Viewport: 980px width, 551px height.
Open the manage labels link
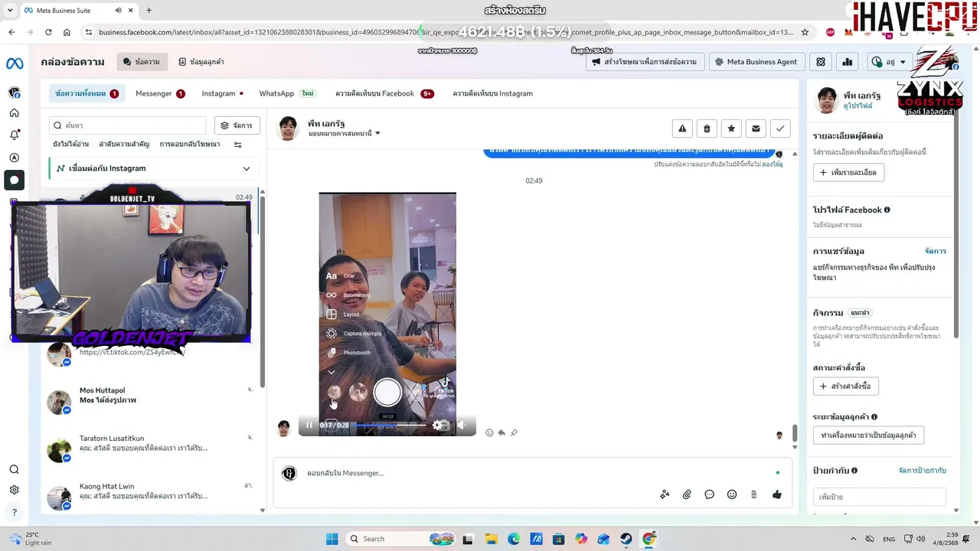[x=922, y=471]
